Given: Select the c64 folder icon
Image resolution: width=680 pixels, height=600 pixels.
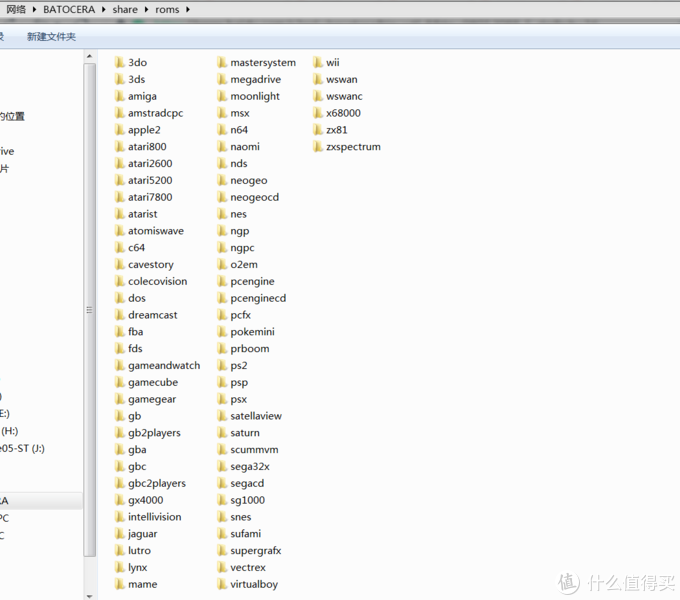Looking at the screenshot, I should [120, 248].
